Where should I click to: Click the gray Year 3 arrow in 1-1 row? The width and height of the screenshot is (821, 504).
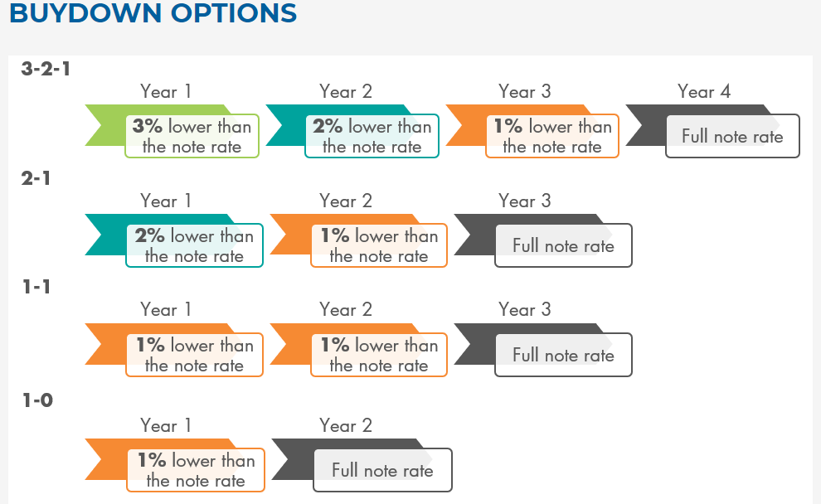pyautogui.click(x=474, y=344)
